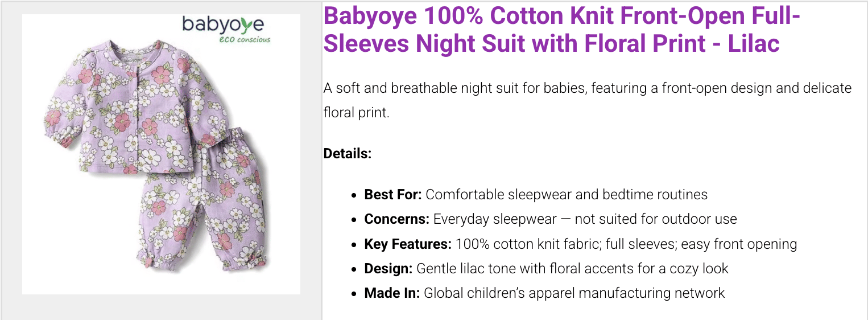The width and height of the screenshot is (868, 320).
Task: Click the Babyoye logo in the product image
Action: tap(222, 24)
